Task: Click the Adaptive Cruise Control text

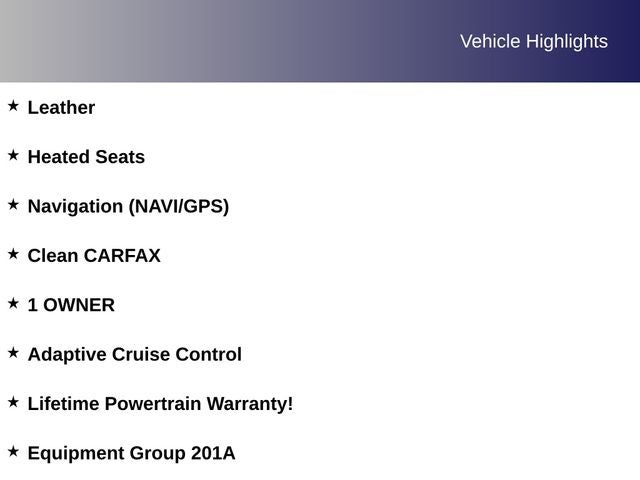Action: pyautogui.click(x=134, y=355)
